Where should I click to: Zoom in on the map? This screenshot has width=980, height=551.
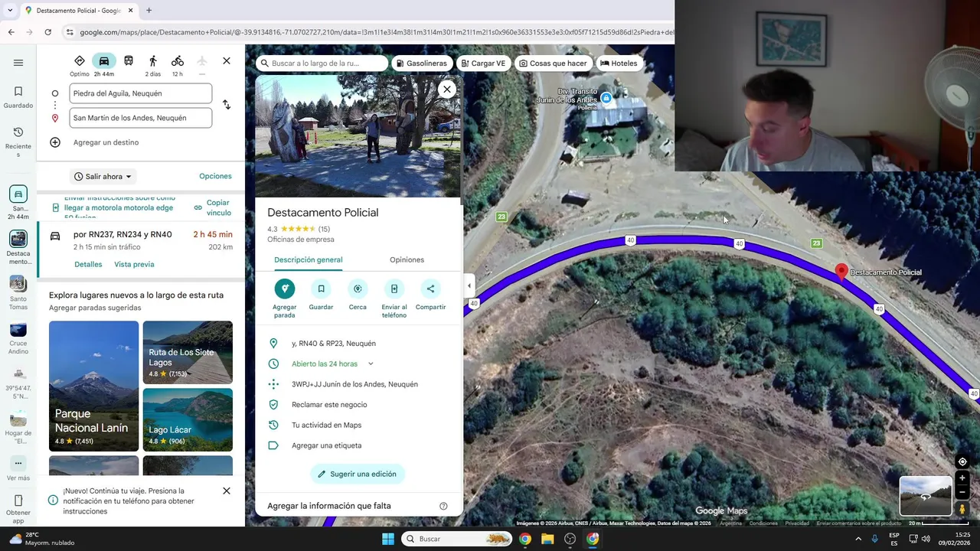point(962,478)
